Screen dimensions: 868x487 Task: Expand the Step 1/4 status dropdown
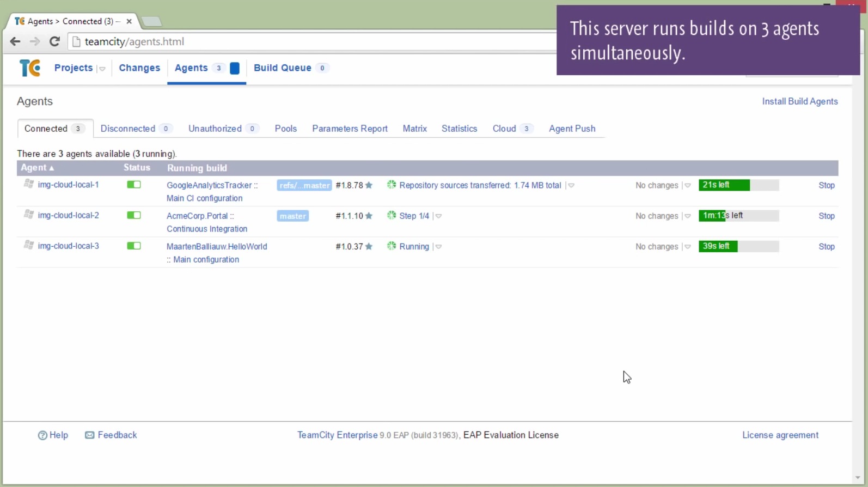[x=438, y=216]
